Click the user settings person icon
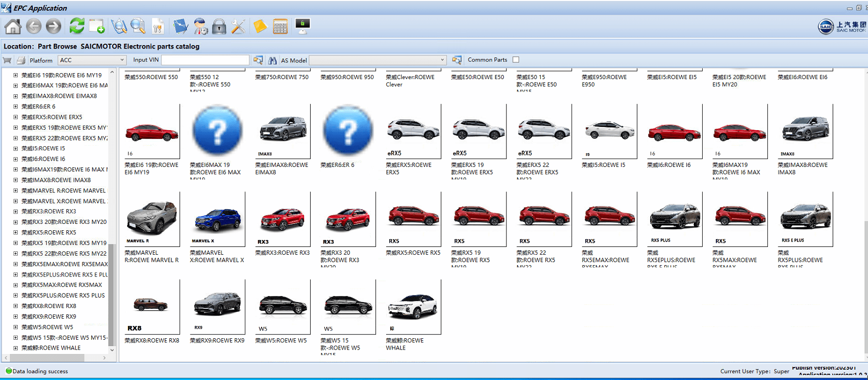This screenshot has height=380, width=868. 200,27
